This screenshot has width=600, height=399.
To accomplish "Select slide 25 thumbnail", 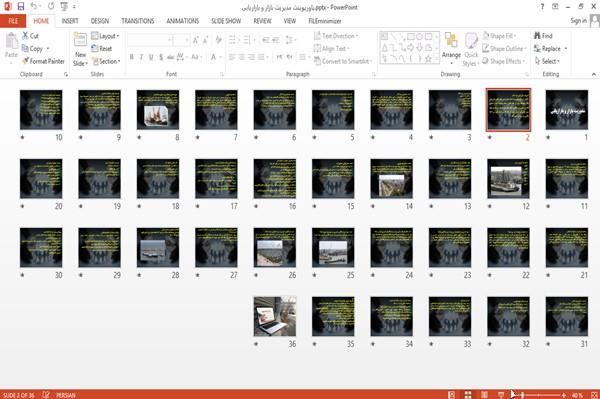I will point(333,248).
